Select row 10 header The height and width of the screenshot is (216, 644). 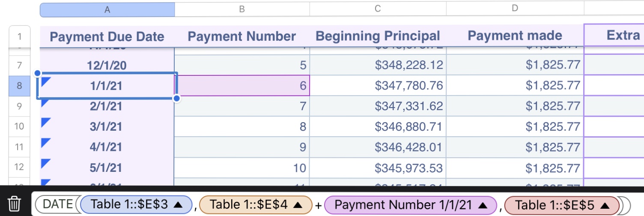[19, 126]
